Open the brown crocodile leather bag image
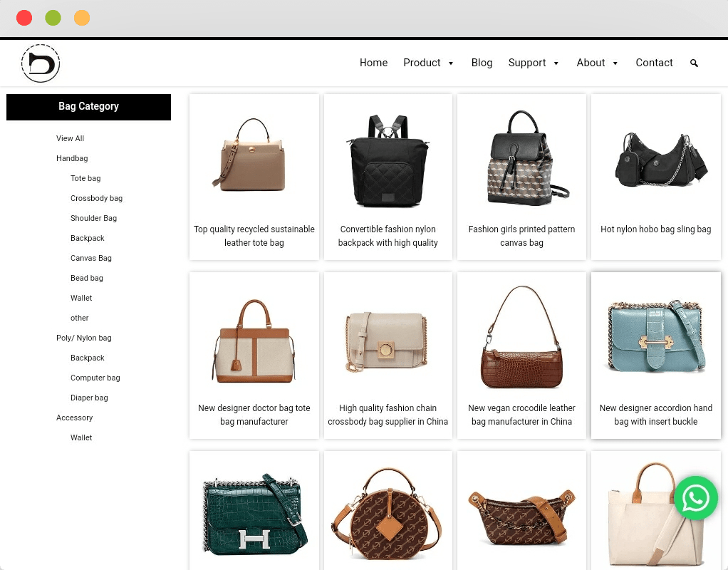The height and width of the screenshot is (570, 728). click(x=522, y=337)
